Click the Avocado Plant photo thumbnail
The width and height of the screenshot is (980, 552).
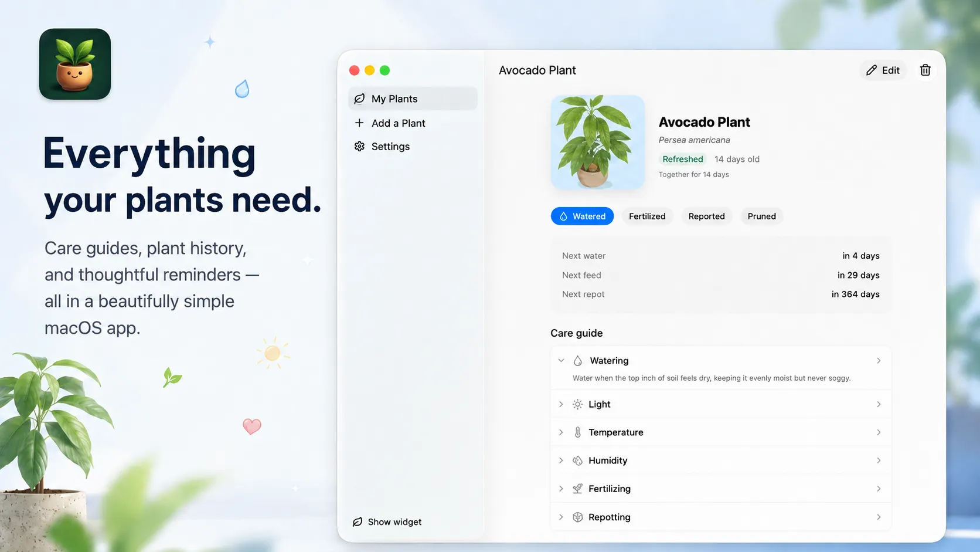pyautogui.click(x=598, y=142)
